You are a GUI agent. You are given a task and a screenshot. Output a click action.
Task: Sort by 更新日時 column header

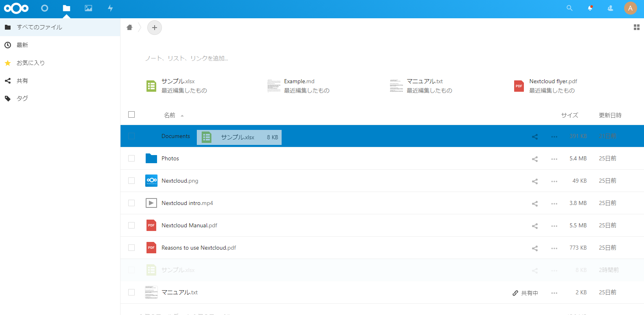click(x=610, y=115)
